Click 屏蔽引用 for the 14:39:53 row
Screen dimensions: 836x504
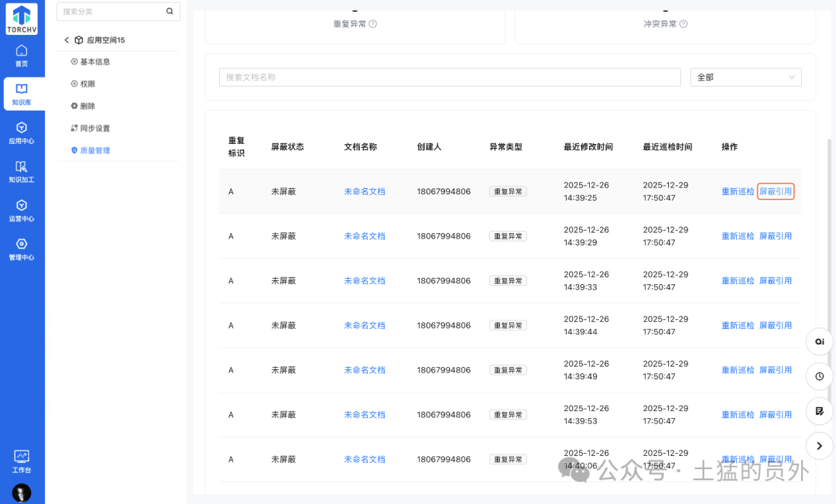(x=775, y=414)
